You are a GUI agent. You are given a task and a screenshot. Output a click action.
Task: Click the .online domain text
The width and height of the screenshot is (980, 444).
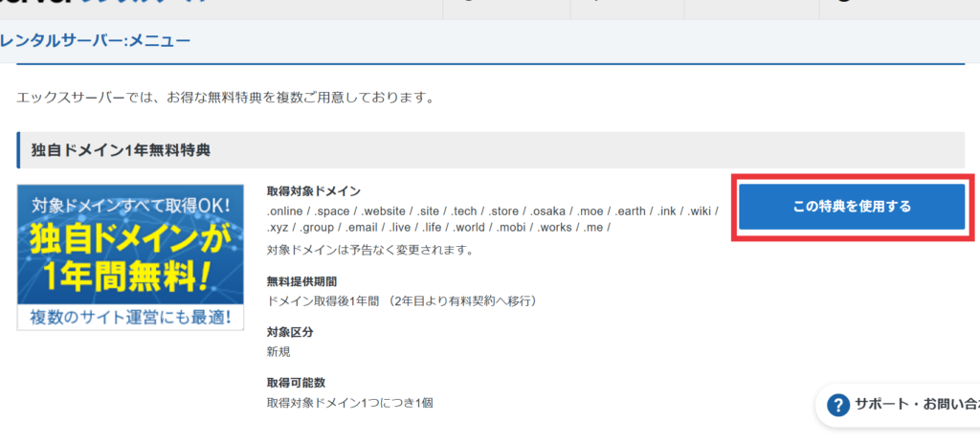click(284, 211)
